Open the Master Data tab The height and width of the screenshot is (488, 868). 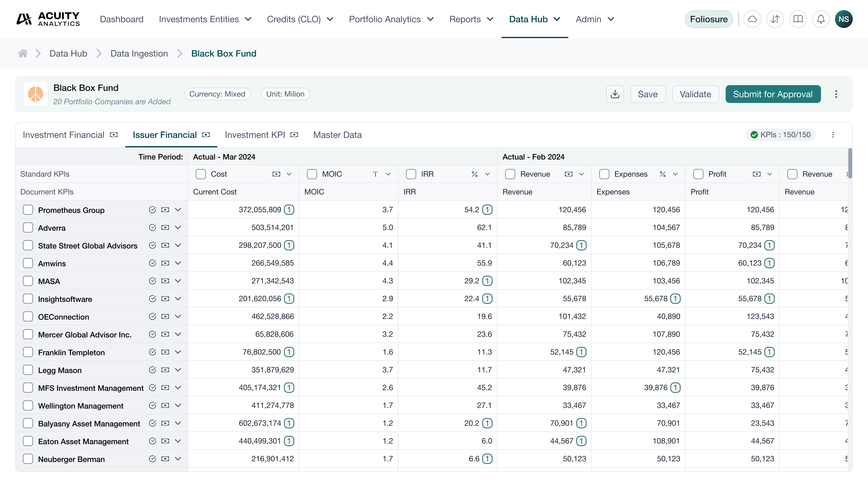[x=337, y=135]
